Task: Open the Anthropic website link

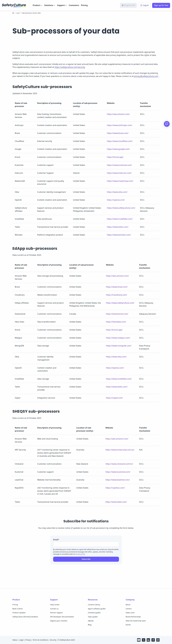Action: click(x=119, y=125)
